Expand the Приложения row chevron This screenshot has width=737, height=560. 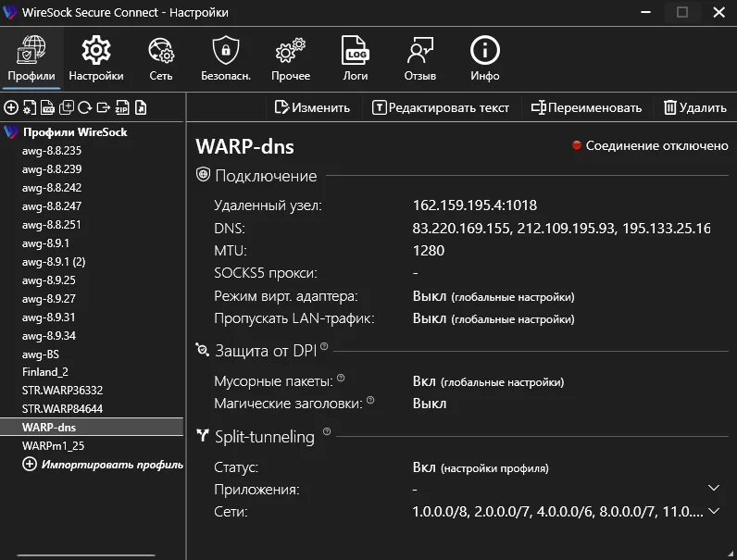(714, 488)
